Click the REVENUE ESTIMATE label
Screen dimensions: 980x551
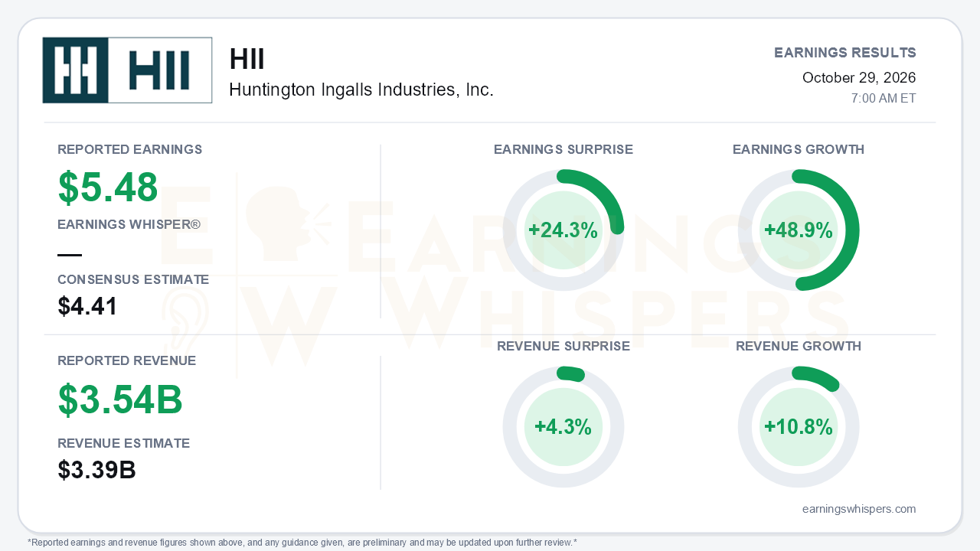pos(124,443)
